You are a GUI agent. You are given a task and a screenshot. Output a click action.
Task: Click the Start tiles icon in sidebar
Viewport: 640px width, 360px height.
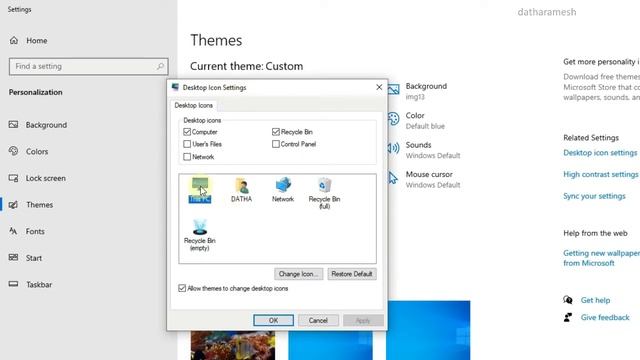point(13,258)
